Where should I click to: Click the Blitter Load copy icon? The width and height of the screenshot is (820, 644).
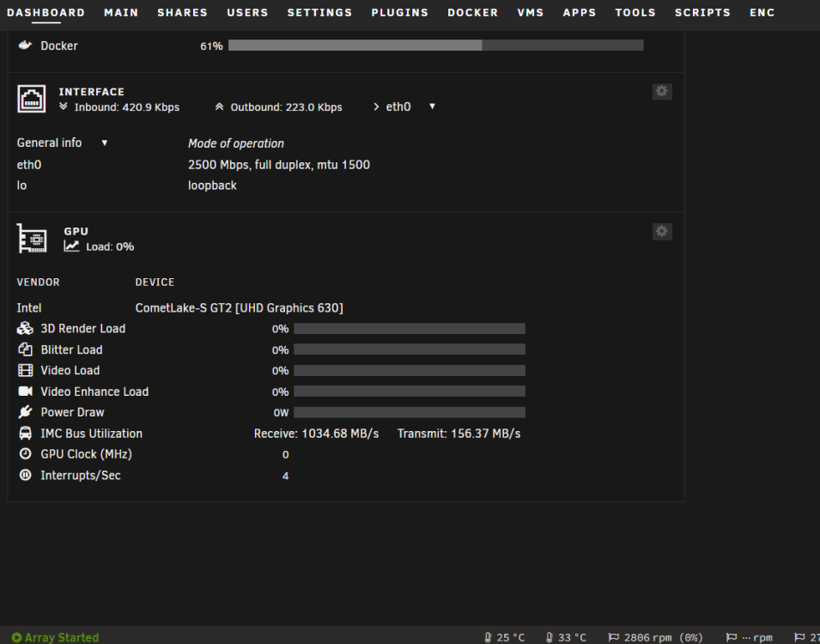click(x=25, y=349)
